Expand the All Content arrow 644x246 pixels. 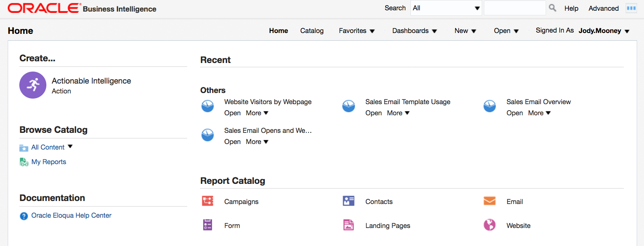(x=70, y=147)
